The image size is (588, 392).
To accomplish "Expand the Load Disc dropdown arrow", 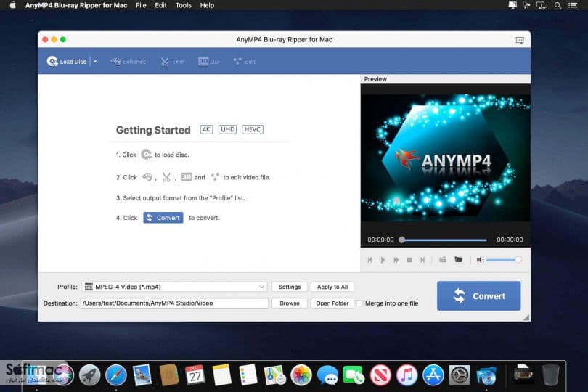I will pos(95,62).
